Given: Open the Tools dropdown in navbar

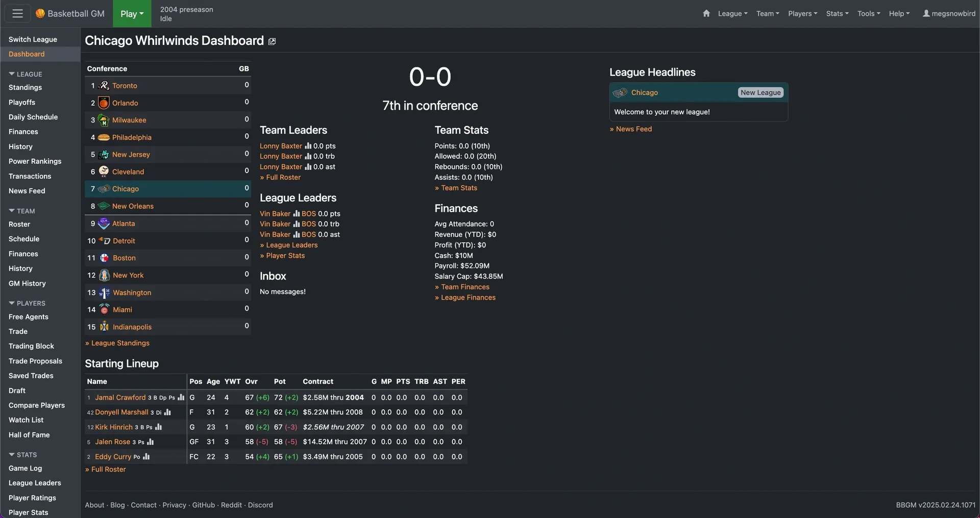Looking at the screenshot, I should [x=868, y=14].
